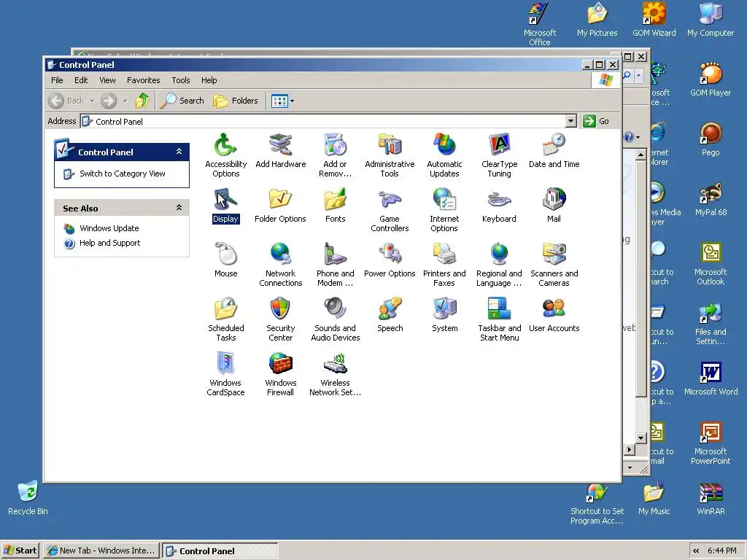The width and height of the screenshot is (747, 560).
Task: Click the Go button
Action: pos(596,121)
